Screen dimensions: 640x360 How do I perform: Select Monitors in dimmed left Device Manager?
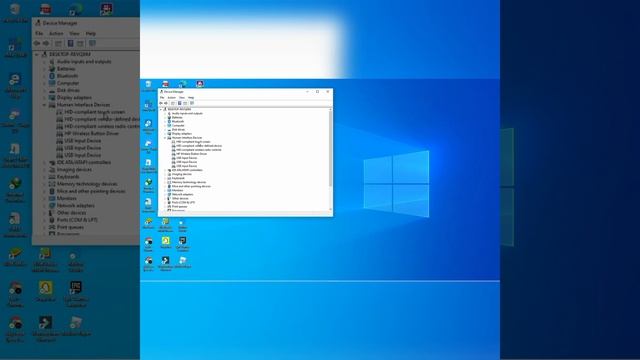(x=67, y=198)
